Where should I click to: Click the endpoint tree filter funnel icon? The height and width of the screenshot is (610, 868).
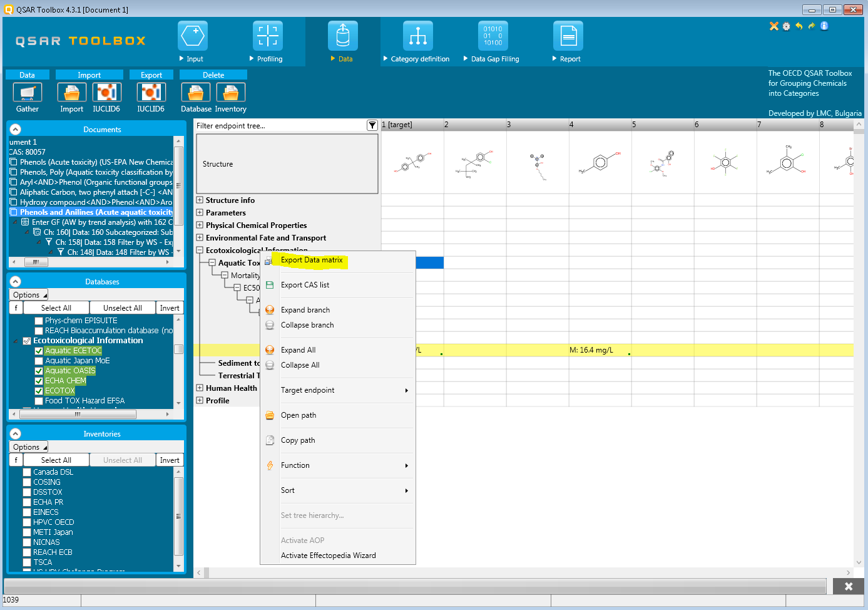coord(372,126)
